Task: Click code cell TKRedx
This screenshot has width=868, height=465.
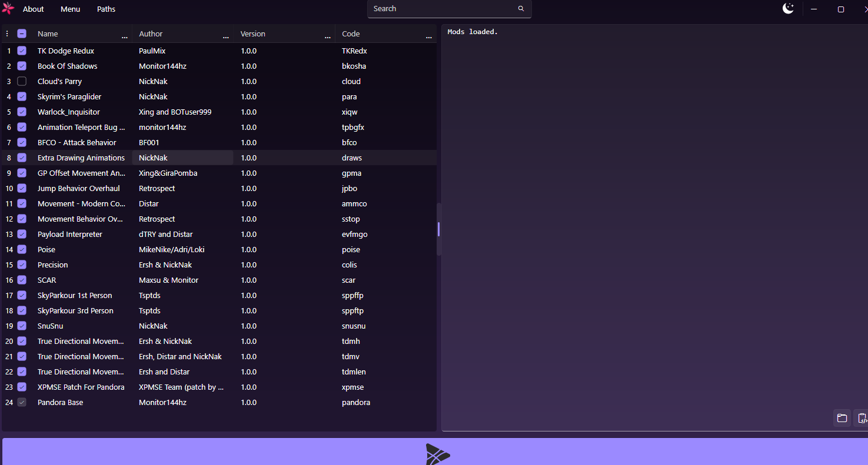Action: click(x=354, y=51)
